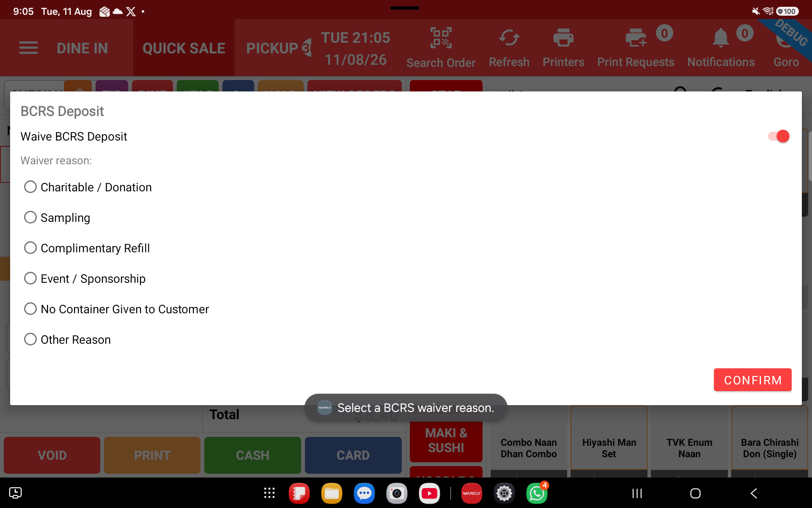Viewport: 812px width, 508px height.
Task: Open the MAKI & SUSHI category
Action: pyautogui.click(x=446, y=440)
